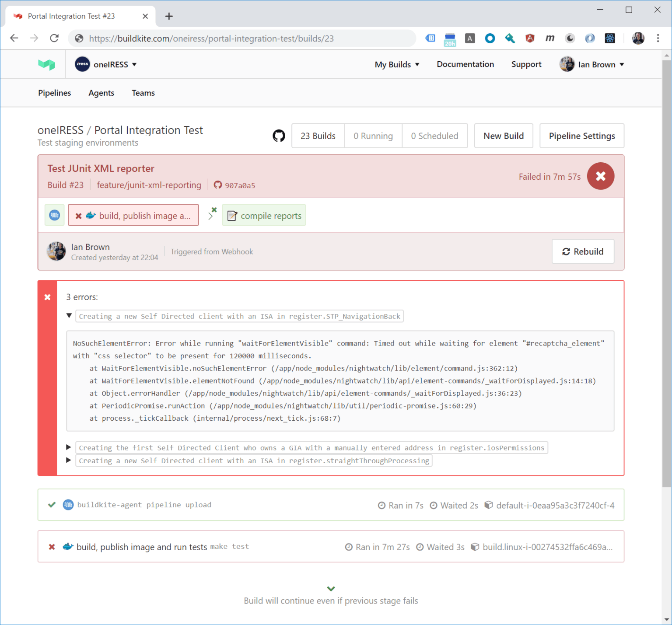The image size is (672, 625).
Task: Open the Buildkite home logo
Action: point(46,64)
